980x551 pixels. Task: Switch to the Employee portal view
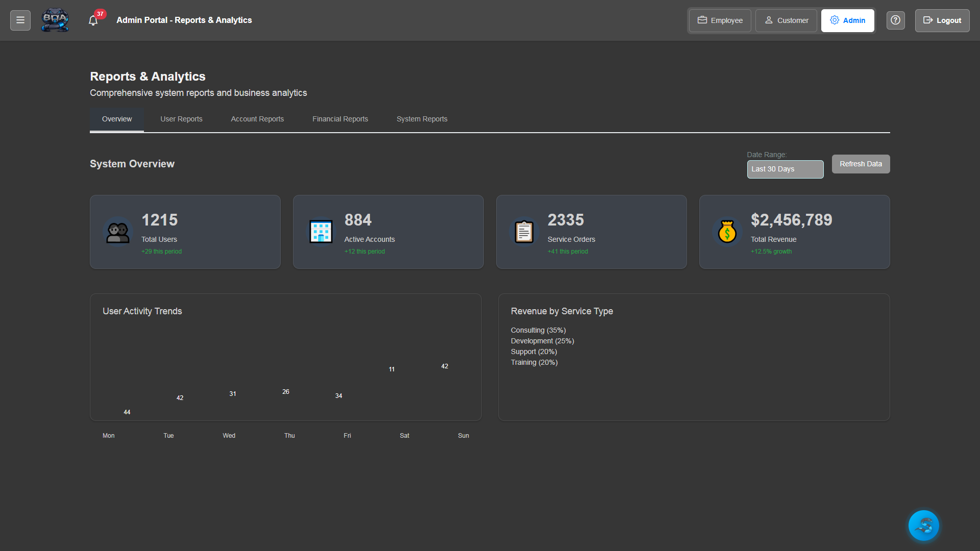click(x=719, y=20)
